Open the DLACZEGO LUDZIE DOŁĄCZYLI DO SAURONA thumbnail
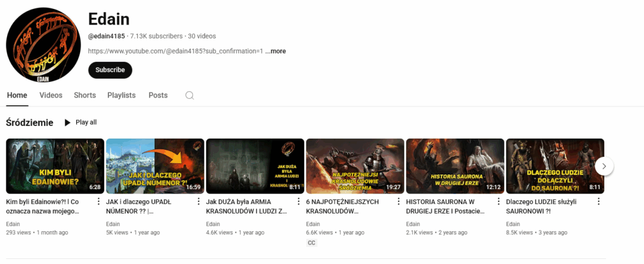 [555, 166]
